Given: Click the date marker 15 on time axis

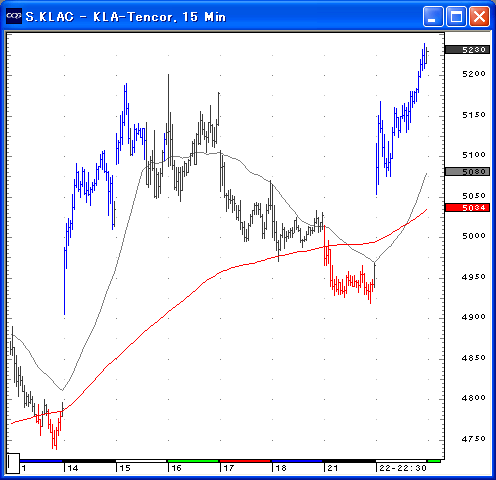Looking at the screenshot, I should click(125, 468).
